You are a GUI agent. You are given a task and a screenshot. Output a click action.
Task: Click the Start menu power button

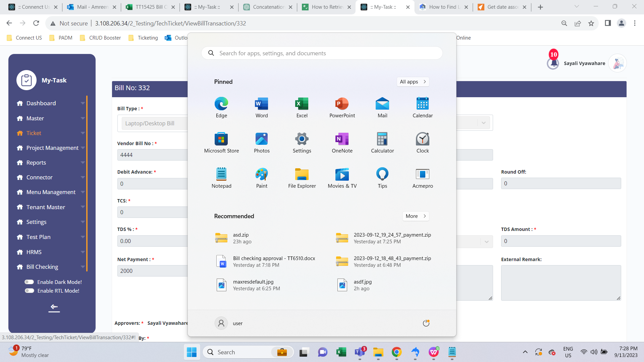[426, 323]
